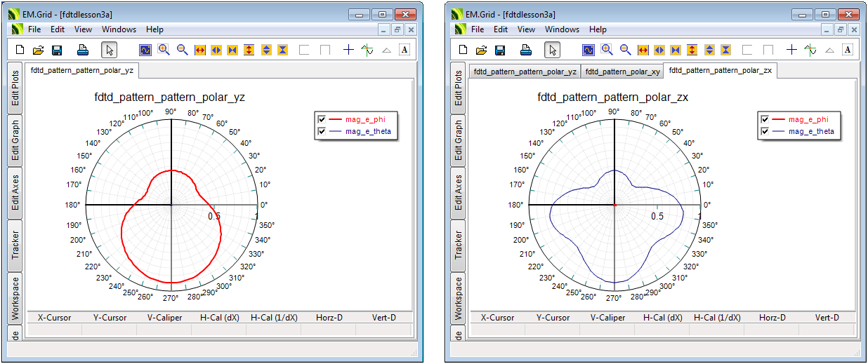Click the blue crosshair icon in the zx window

(x=791, y=50)
